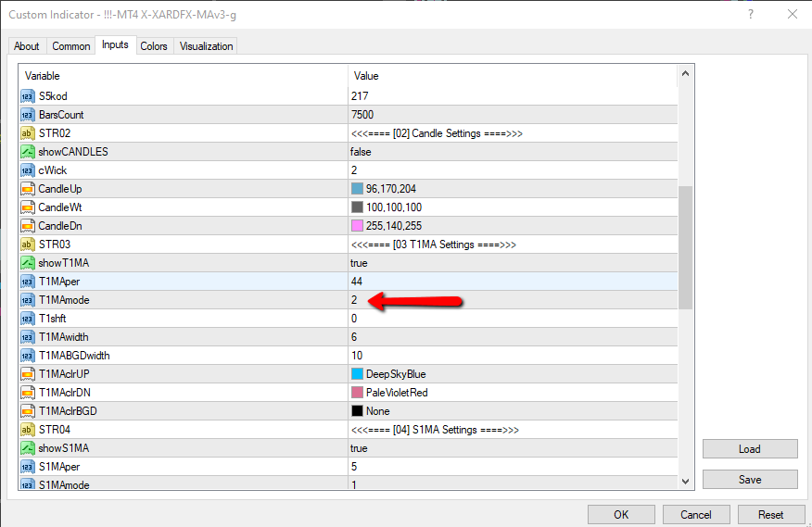Viewport: 812px width, 527px height.
Task: Switch to the Common tab
Action: coord(71,46)
